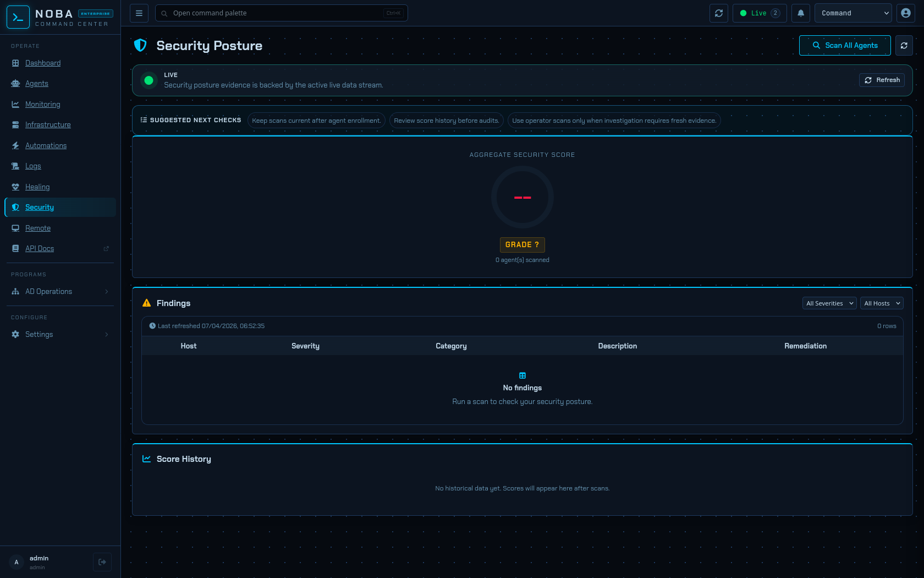The image size is (924, 578).
Task: Open the API Docs link
Action: [40, 249]
